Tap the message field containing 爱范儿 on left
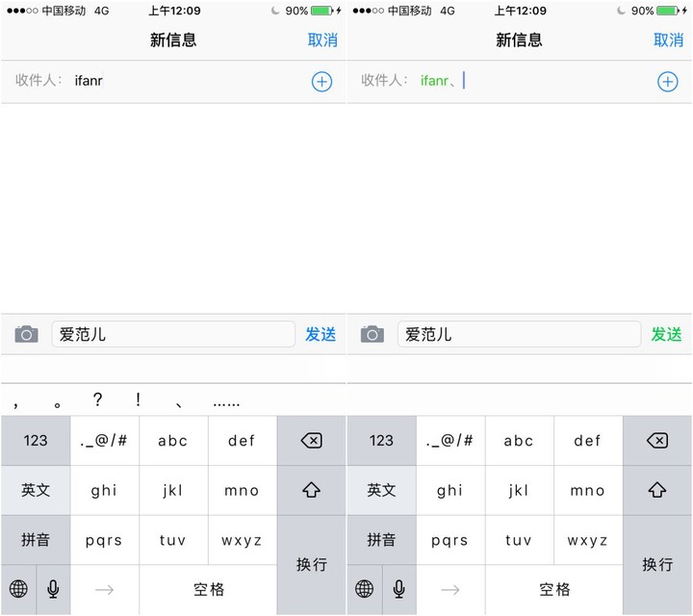 pyautogui.click(x=173, y=334)
